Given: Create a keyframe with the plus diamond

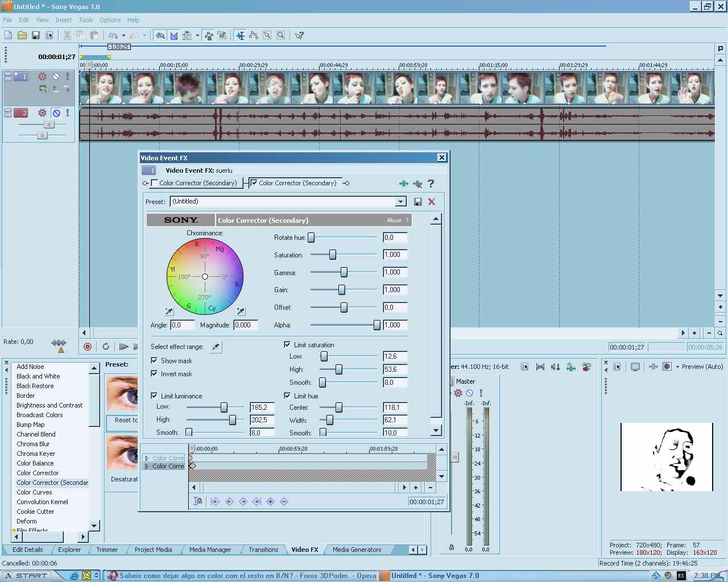Looking at the screenshot, I should click(270, 501).
